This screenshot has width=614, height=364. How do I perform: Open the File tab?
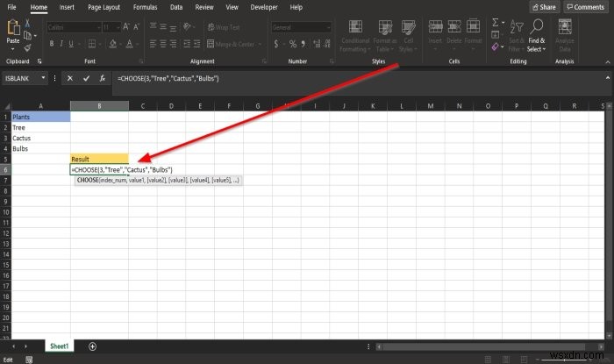11,7
